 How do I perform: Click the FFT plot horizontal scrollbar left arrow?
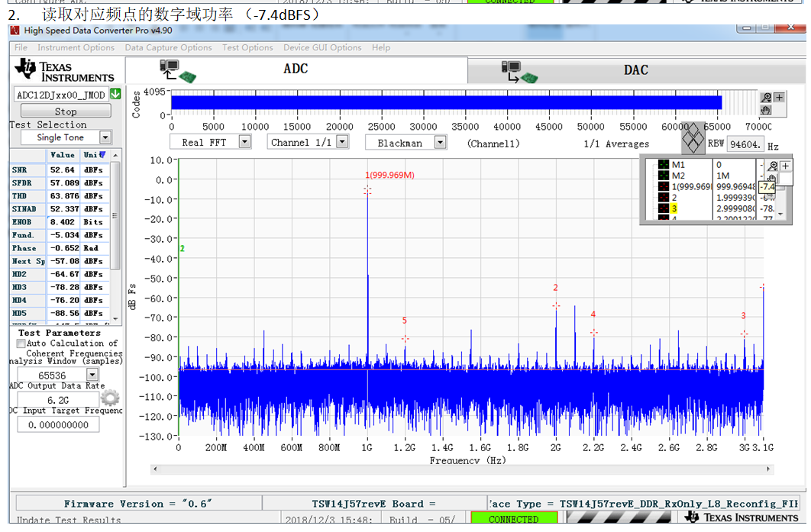[x=155, y=469]
